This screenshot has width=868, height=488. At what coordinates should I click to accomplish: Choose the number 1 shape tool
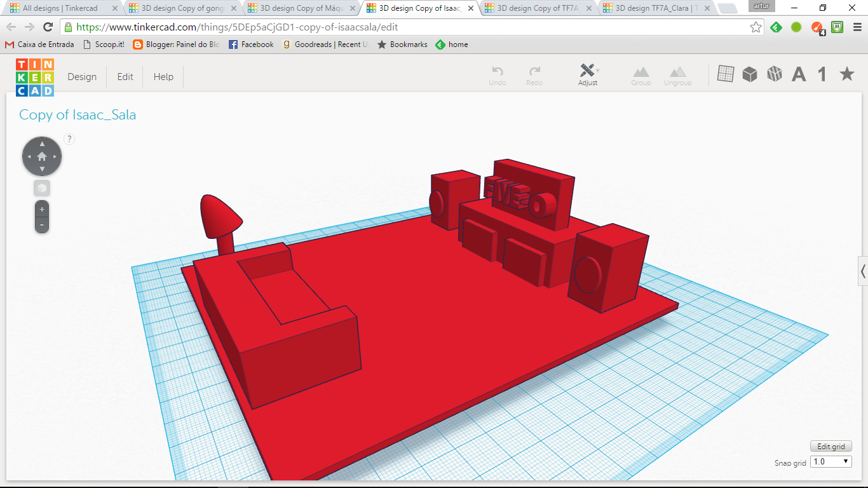coord(822,74)
